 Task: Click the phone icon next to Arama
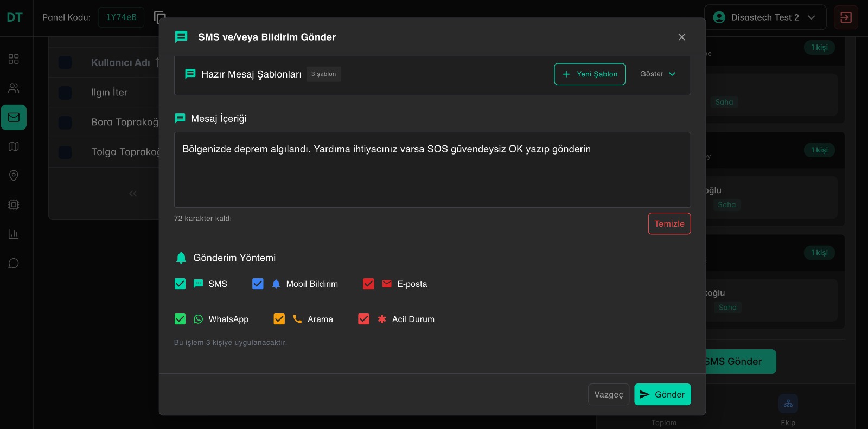[x=297, y=319]
